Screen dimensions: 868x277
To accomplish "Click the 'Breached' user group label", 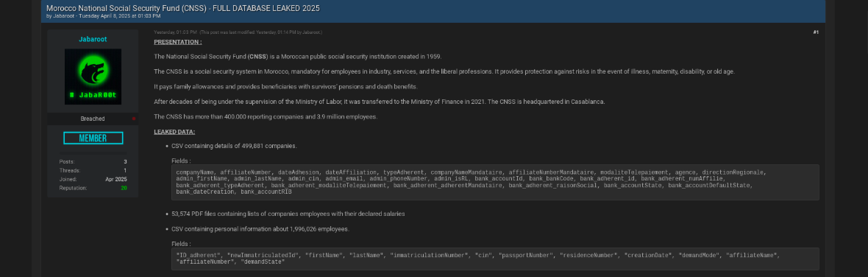I will pyautogui.click(x=93, y=119).
